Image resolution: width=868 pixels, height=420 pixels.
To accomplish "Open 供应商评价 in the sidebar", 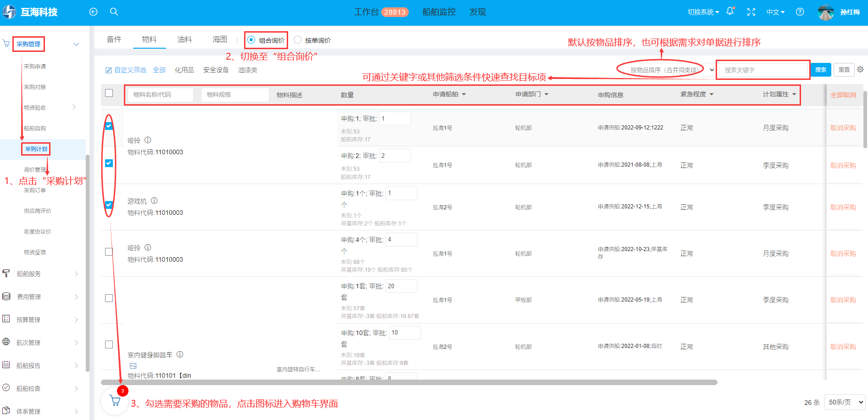I will pos(38,211).
